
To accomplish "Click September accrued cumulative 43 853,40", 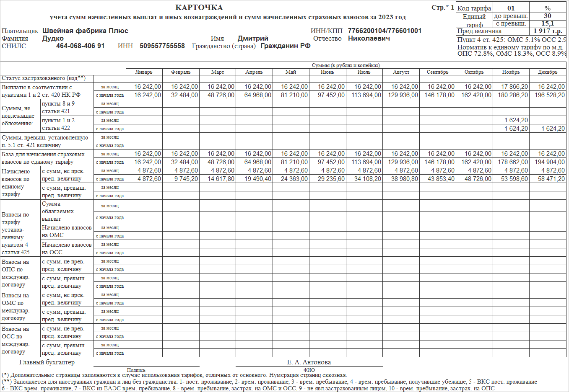I will click(x=441, y=179).
